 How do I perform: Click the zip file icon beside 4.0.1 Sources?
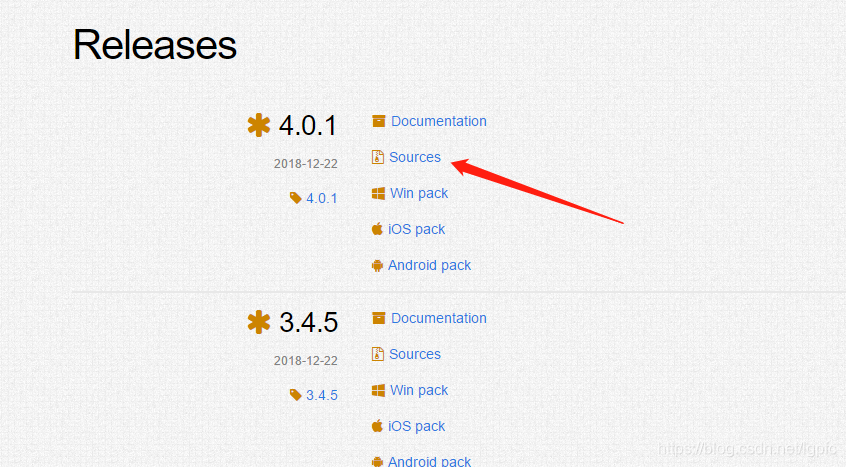click(x=378, y=157)
